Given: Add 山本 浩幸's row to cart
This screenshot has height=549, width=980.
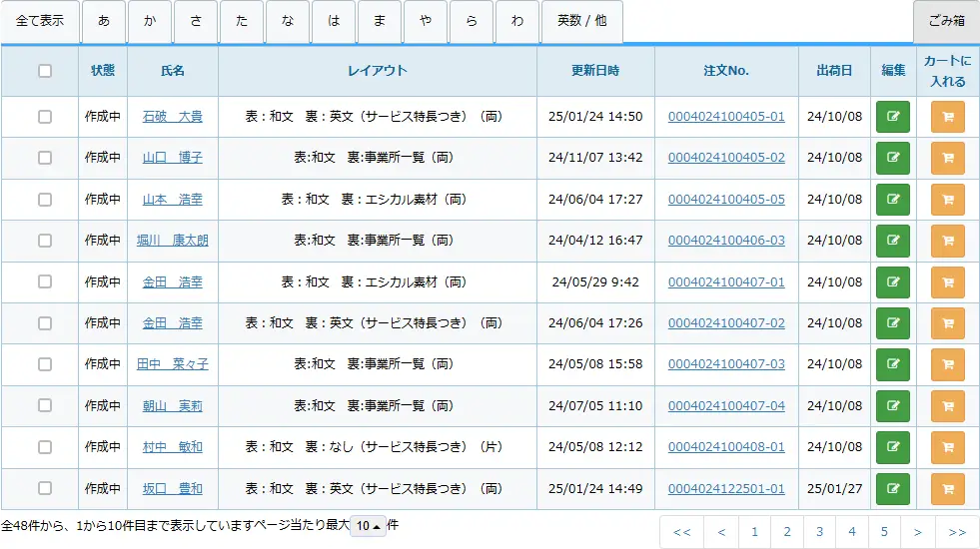Looking at the screenshot, I should pyautogui.click(x=947, y=200).
